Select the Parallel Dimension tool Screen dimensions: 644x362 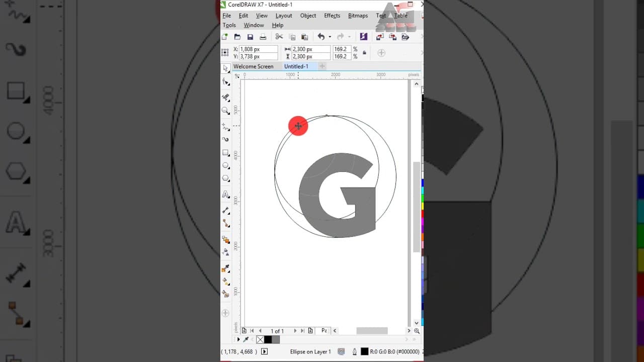coord(225,211)
